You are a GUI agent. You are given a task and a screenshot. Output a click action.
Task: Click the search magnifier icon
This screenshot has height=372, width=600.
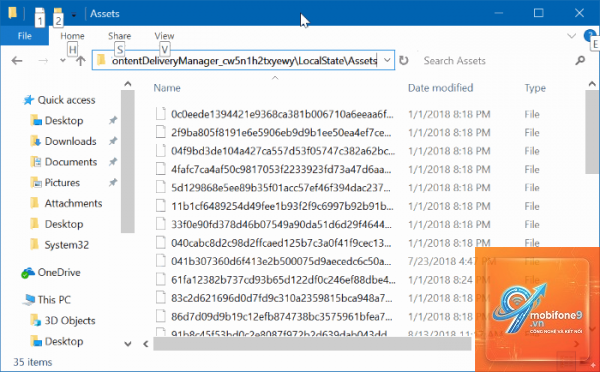coord(580,60)
